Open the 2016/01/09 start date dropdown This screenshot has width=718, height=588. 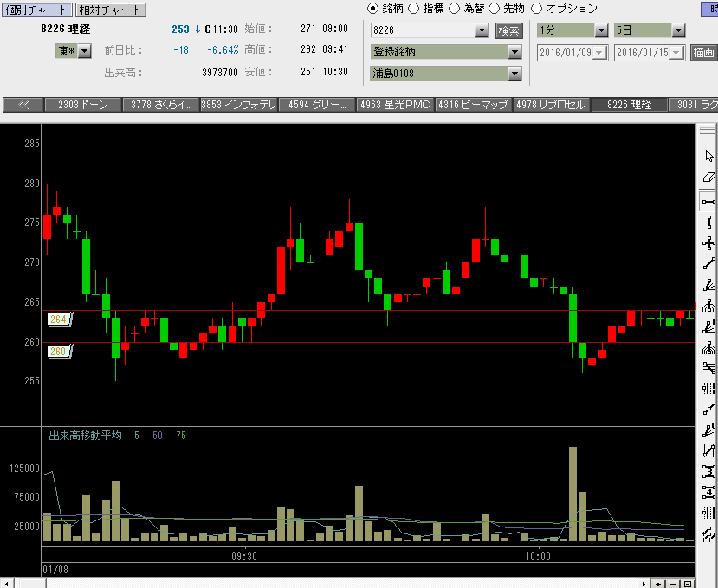pyautogui.click(x=599, y=53)
